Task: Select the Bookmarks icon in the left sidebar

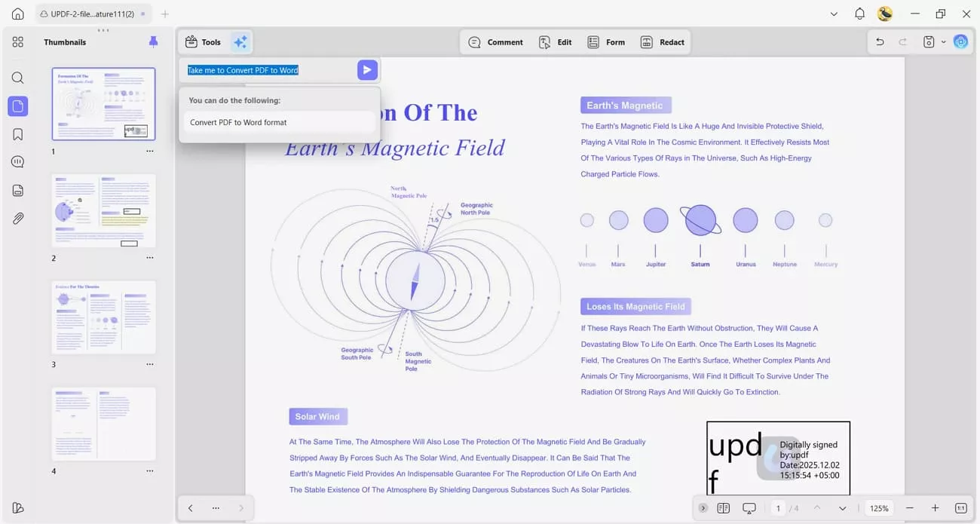Action: click(17, 133)
